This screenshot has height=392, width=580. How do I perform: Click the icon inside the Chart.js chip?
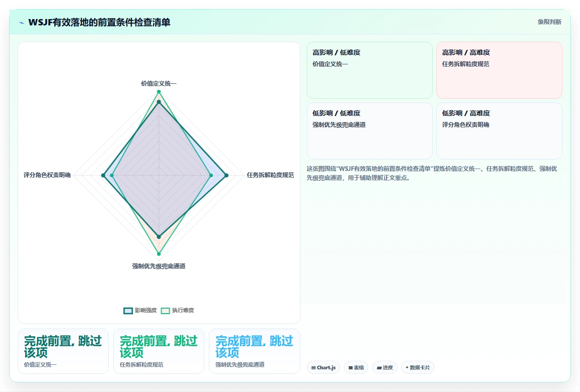314,368
